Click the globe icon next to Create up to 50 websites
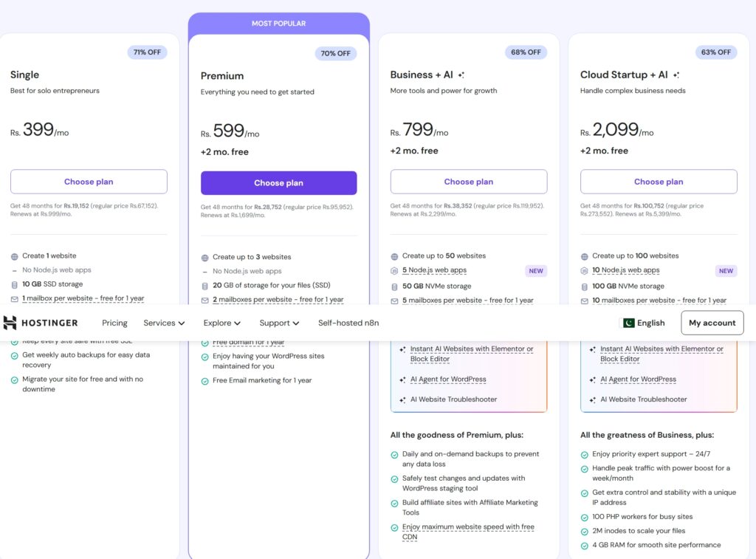 (x=395, y=256)
